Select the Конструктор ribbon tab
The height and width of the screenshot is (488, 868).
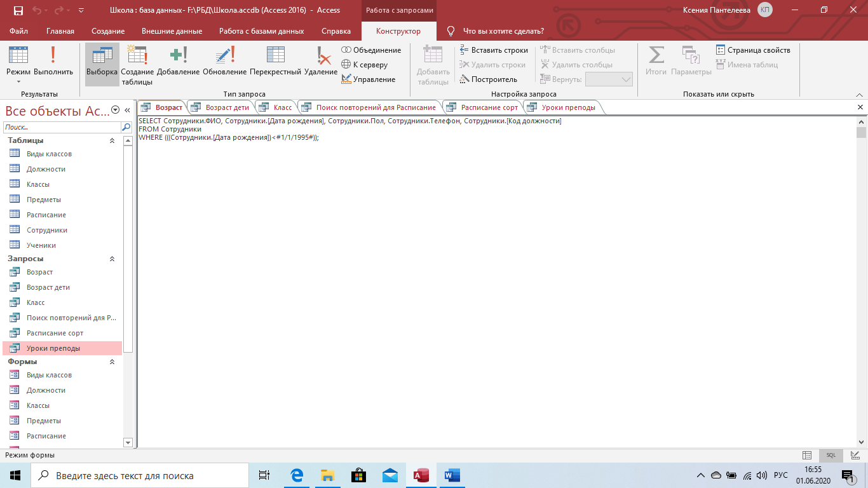tap(398, 31)
